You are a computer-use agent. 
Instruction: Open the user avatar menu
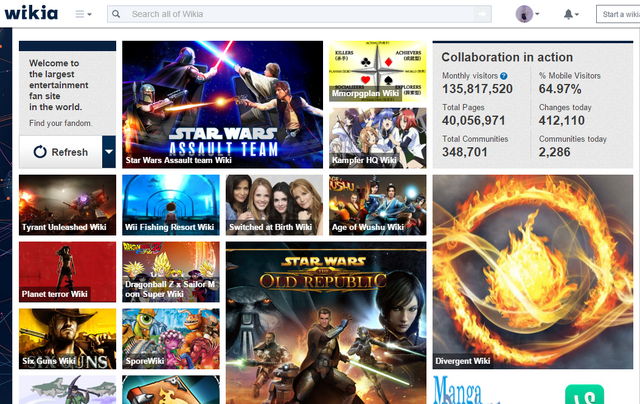(x=527, y=14)
